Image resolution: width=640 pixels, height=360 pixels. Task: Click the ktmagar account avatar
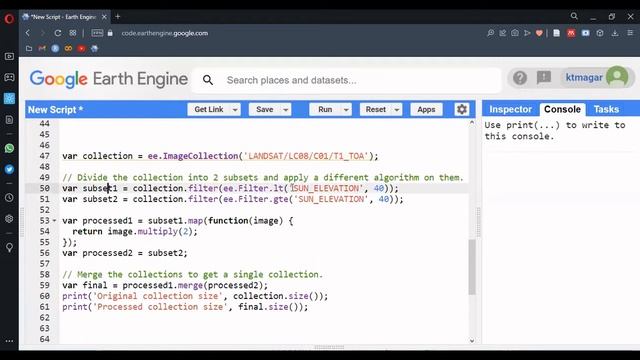(x=617, y=77)
